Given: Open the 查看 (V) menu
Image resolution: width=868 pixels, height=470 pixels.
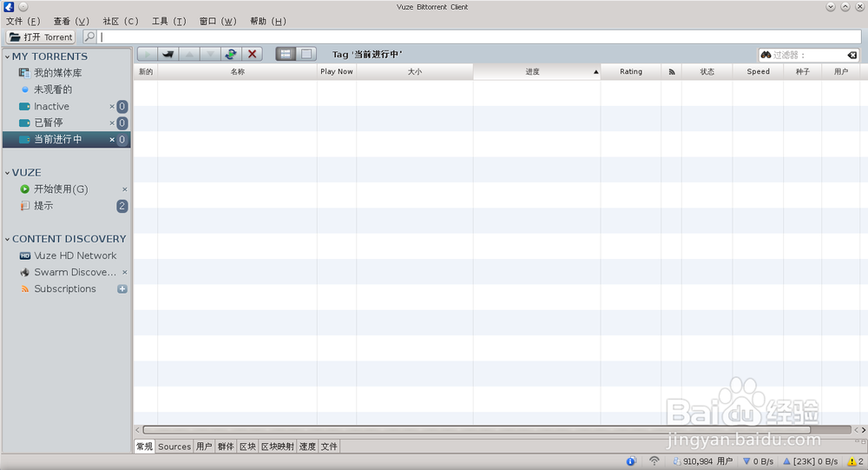Looking at the screenshot, I should click(71, 21).
